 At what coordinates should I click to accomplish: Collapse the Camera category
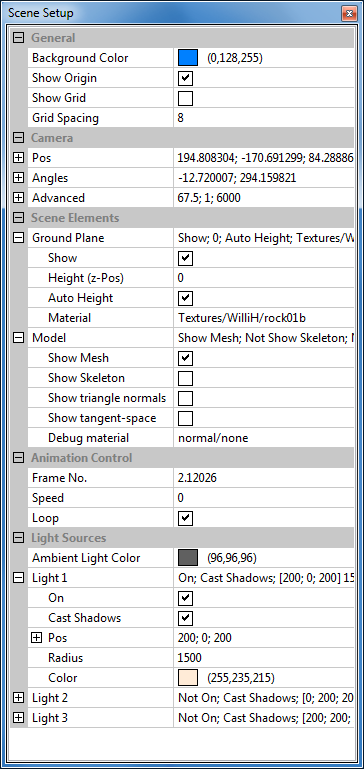pyautogui.click(x=18, y=138)
